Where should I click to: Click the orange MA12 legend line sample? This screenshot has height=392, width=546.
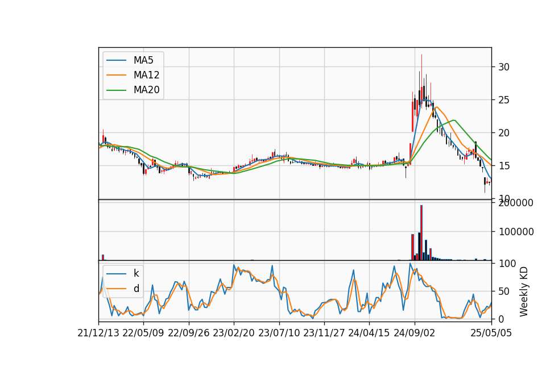click(x=116, y=75)
